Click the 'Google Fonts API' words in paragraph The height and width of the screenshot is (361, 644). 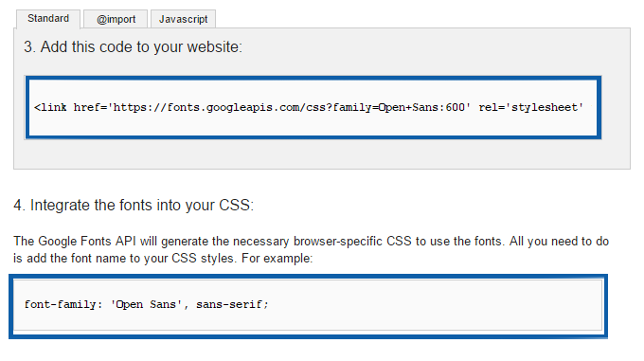[x=87, y=241]
